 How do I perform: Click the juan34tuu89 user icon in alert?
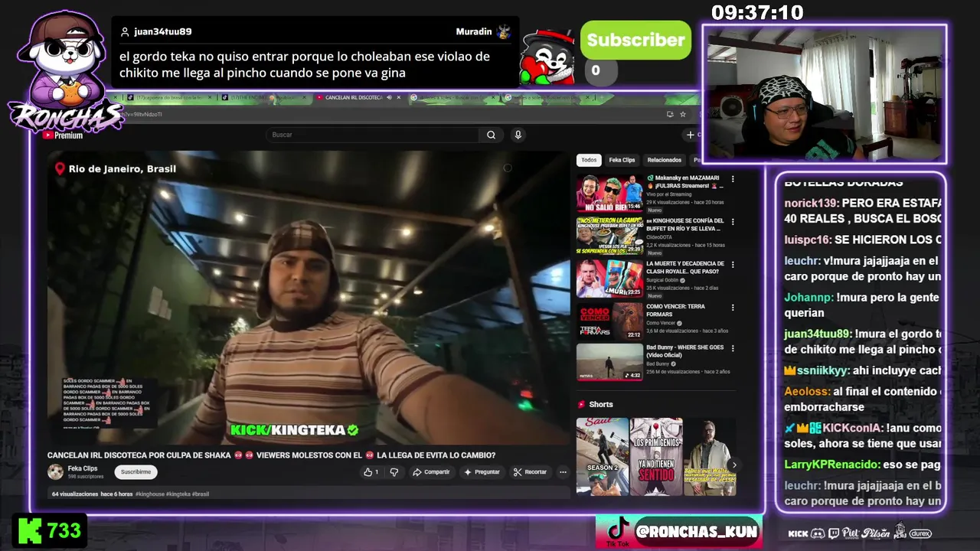coord(125,32)
